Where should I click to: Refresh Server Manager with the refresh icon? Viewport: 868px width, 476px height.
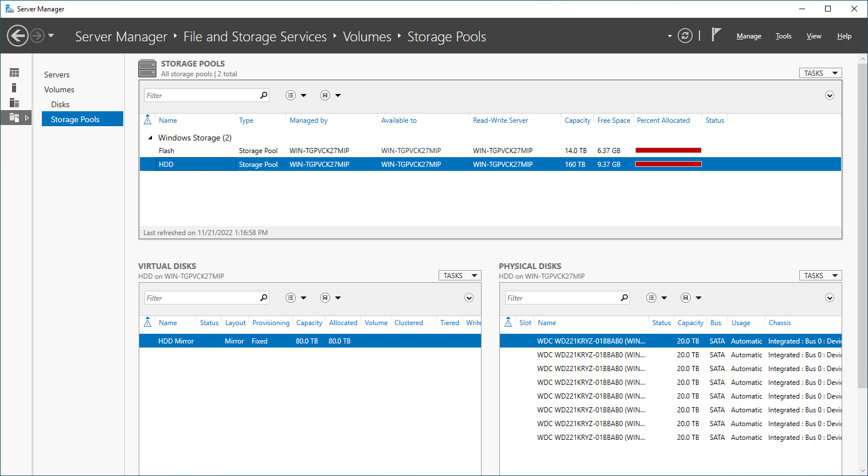coord(685,36)
